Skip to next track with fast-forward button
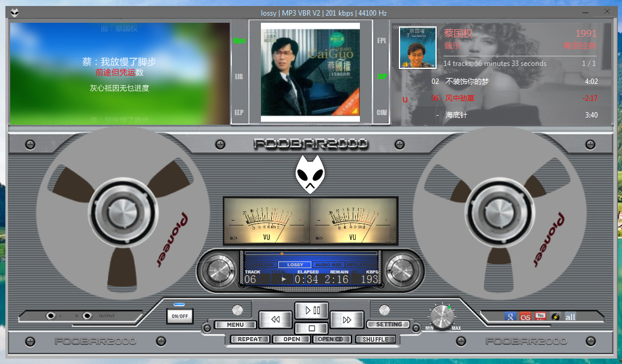The width and height of the screenshot is (622, 364). tap(347, 320)
